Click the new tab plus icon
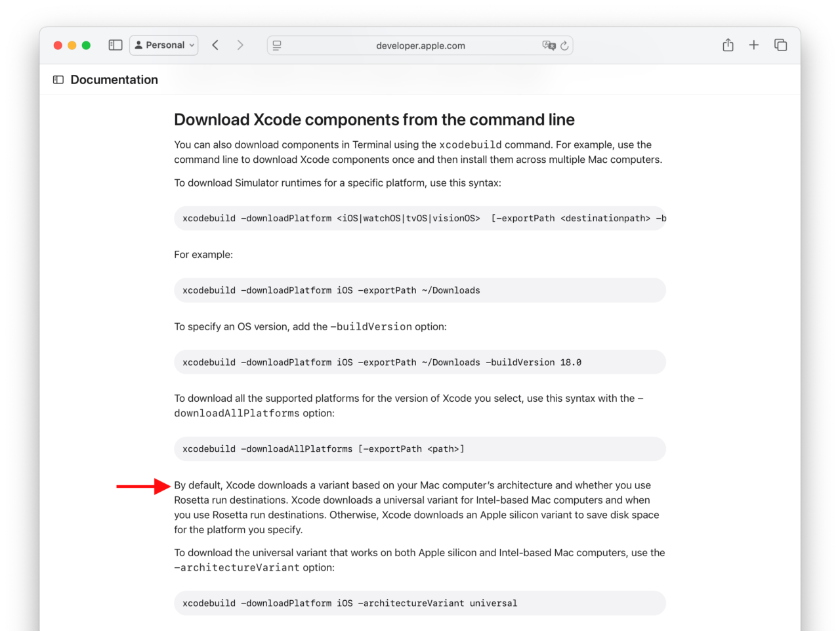Screen dimensions: 840x631 pos(753,45)
